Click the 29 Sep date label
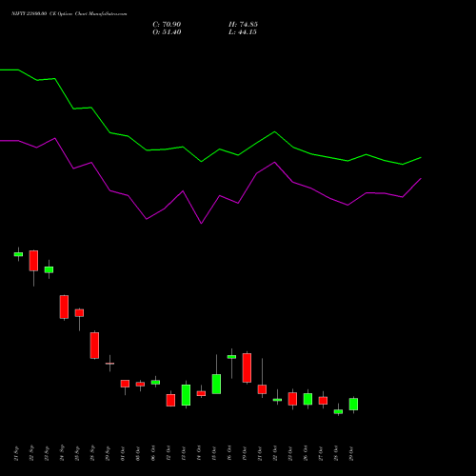Screen dimensions: 476x476 click(x=108, y=453)
